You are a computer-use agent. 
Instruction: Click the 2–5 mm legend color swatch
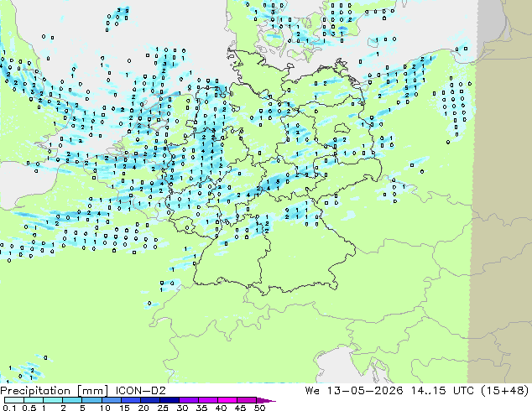tap(72, 400)
